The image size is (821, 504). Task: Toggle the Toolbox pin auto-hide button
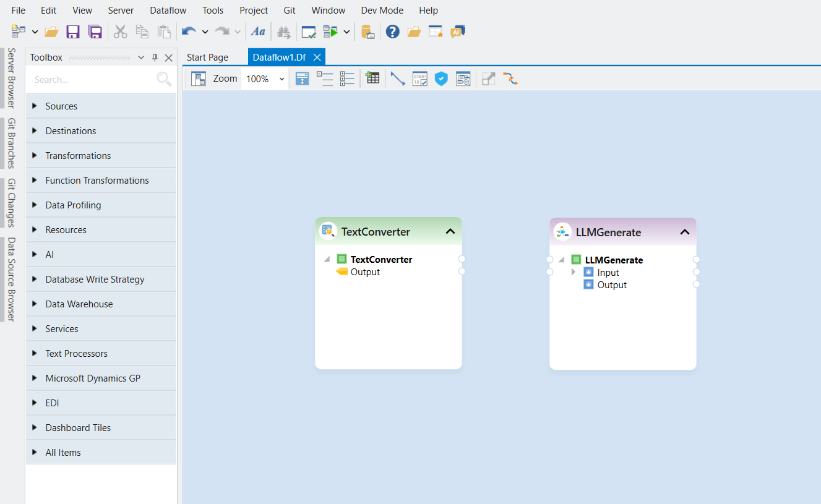[155, 58]
